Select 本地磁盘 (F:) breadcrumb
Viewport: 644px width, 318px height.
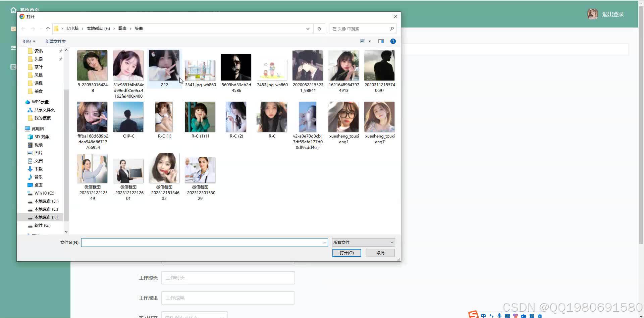click(x=98, y=29)
